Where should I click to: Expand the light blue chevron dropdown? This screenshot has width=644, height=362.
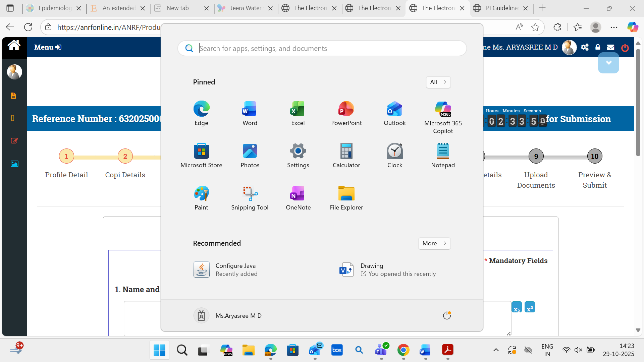(x=608, y=63)
